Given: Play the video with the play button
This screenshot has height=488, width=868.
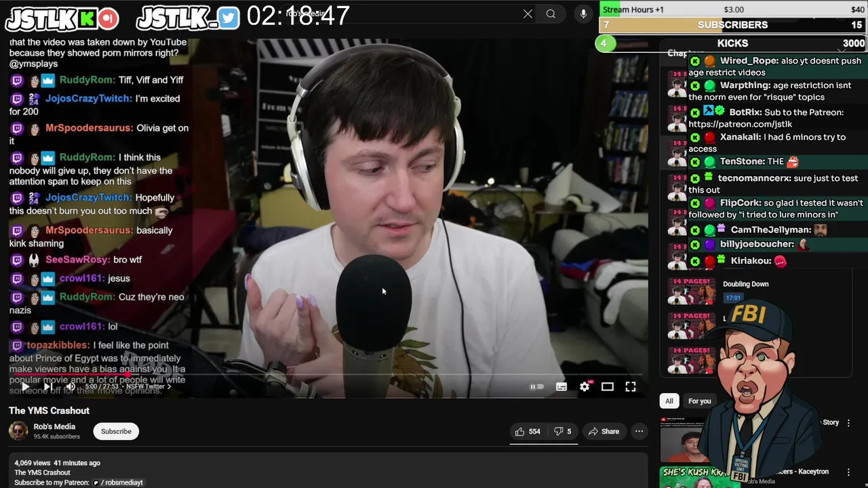Looking at the screenshot, I should coord(24,386).
